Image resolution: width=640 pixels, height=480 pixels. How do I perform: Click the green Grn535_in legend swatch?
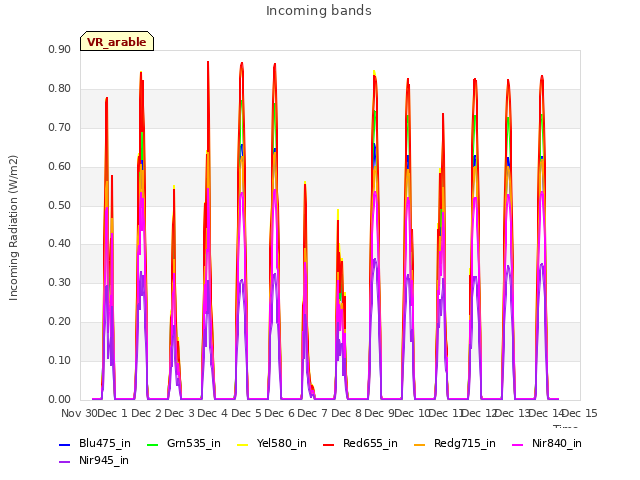152,444
